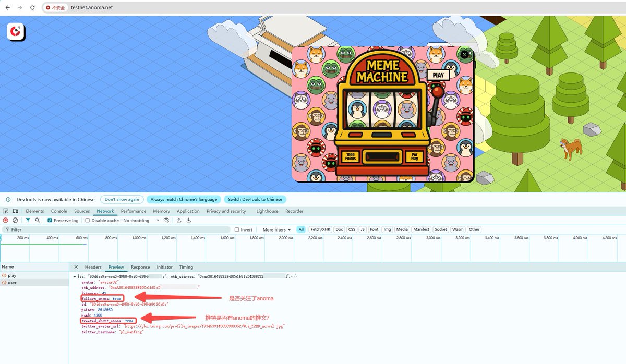Click the 不安全 not-secure site badge
Screen dimensions: 626x364
click(x=55, y=8)
